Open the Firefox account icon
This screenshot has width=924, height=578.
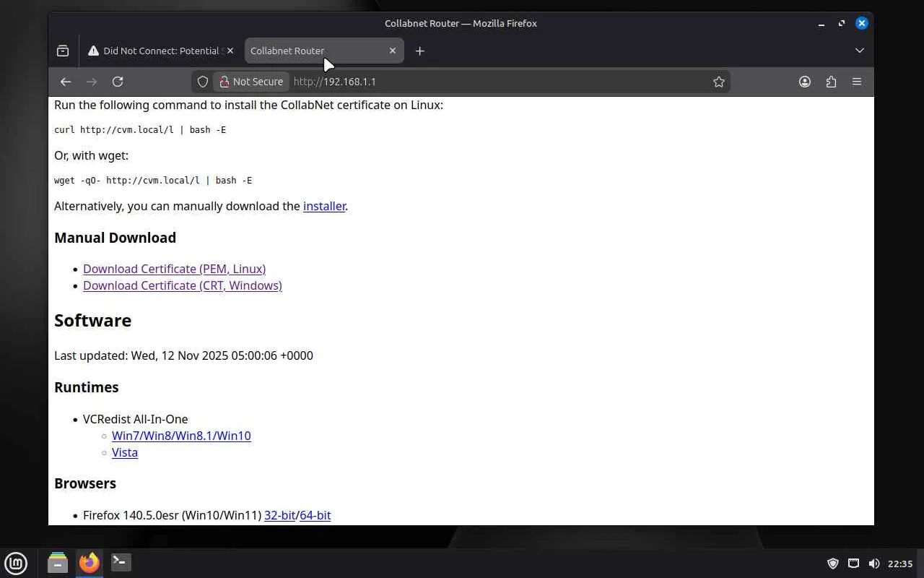point(805,82)
